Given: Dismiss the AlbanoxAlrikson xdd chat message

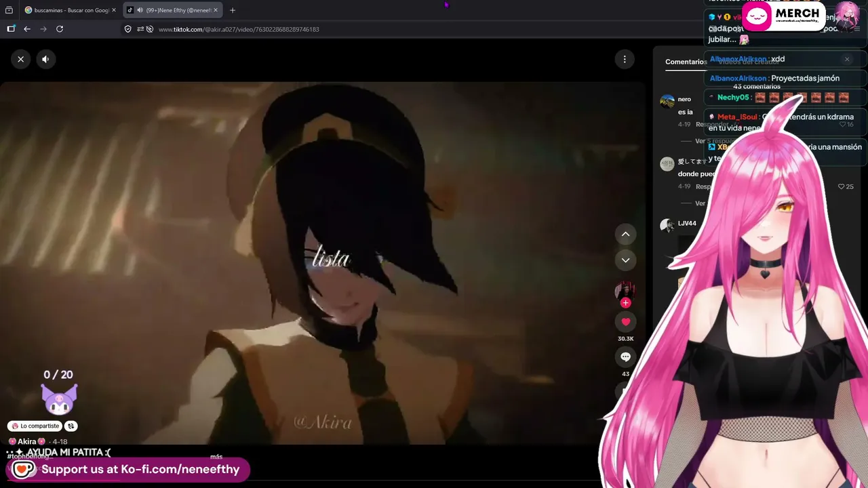Looking at the screenshot, I should [847, 59].
